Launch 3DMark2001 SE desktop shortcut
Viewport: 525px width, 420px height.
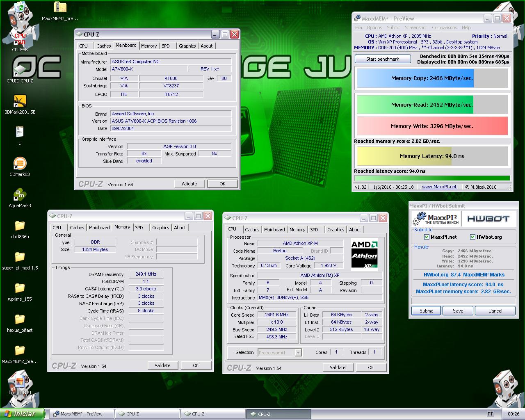point(20,105)
